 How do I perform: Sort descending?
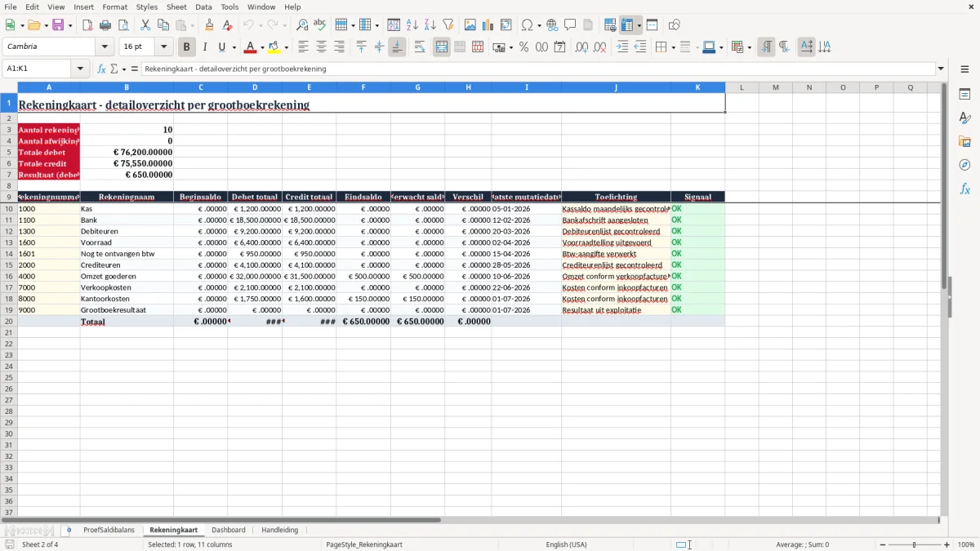pyautogui.click(x=430, y=25)
